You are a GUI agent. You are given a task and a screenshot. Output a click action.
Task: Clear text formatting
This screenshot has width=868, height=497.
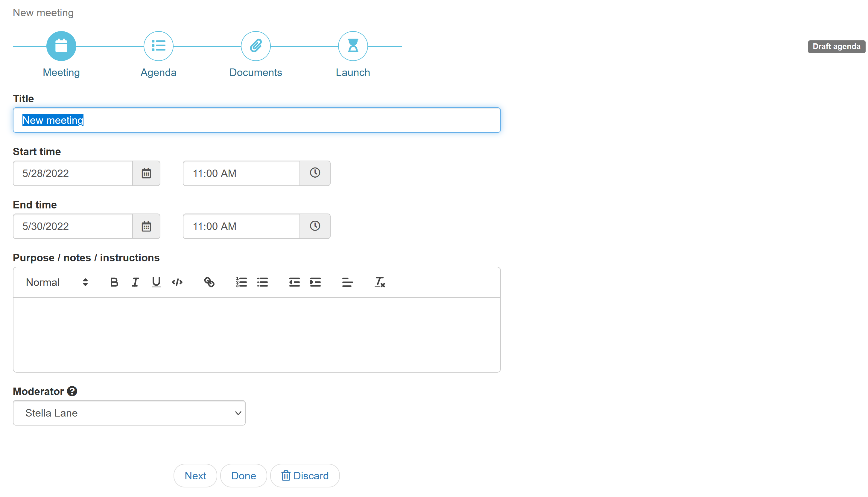(x=380, y=282)
